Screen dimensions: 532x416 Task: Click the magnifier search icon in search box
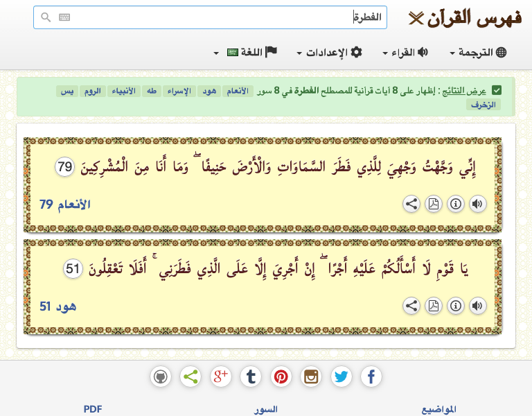click(x=46, y=17)
